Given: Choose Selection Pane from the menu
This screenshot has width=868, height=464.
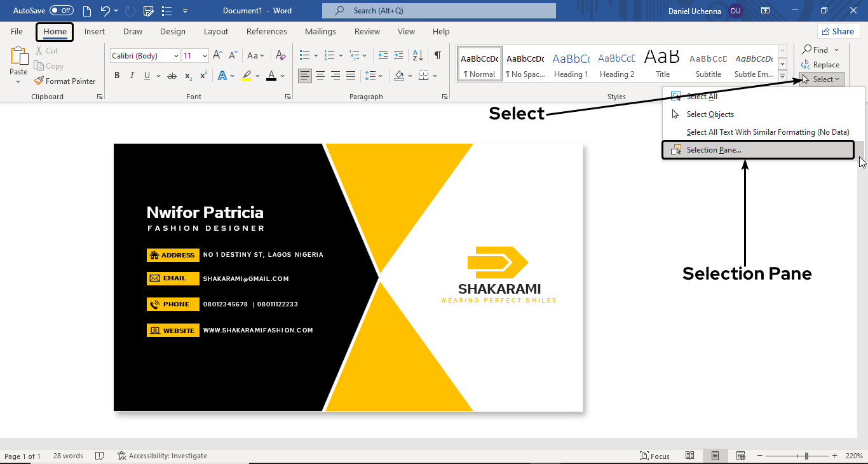Looking at the screenshot, I should tap(714, 150).
